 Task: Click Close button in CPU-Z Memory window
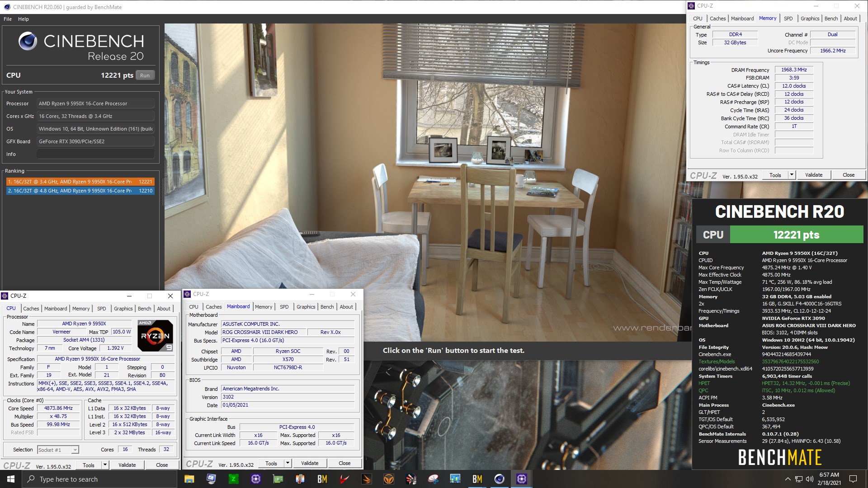849,175
